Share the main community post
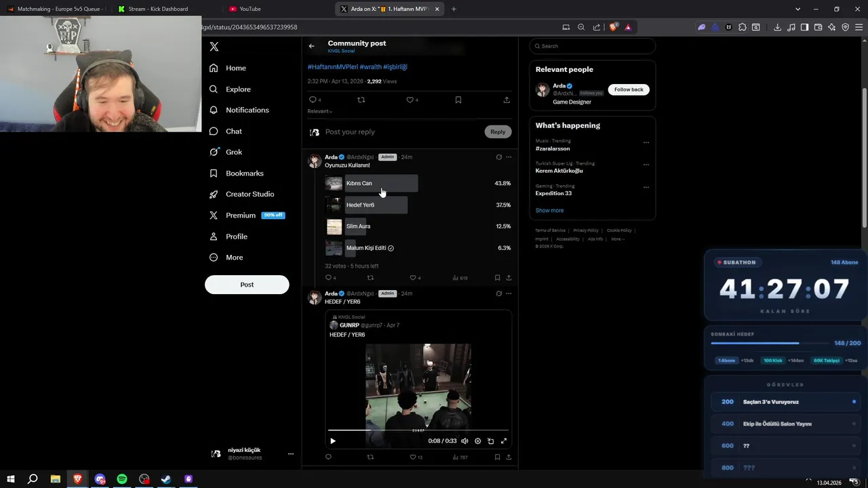The width and height of the screenshot is (868, 488). point(507,100)
